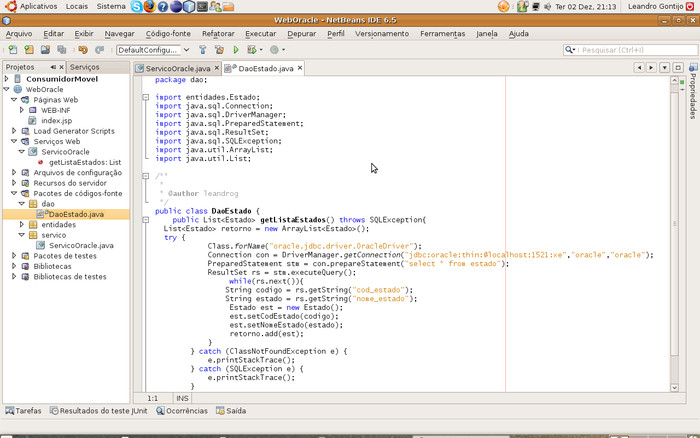Open the Propriedades side panel
This screenshot has height=438, width=700.
[693, 91]
